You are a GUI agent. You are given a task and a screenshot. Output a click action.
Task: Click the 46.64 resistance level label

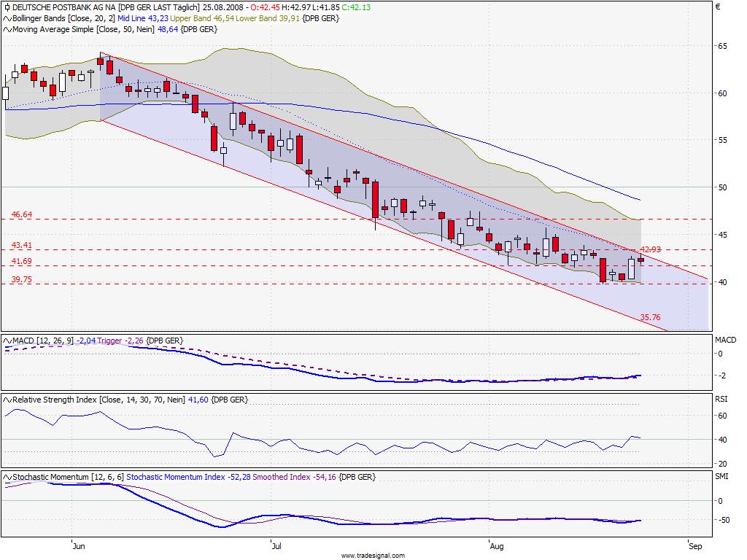click(x=21, y=215)
